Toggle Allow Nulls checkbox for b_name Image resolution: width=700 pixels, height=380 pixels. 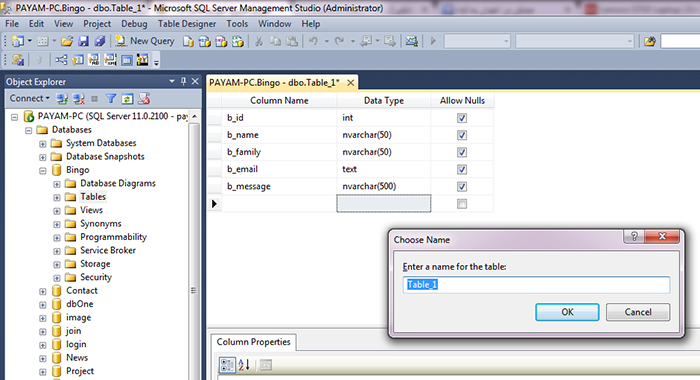tap(462, 135)
